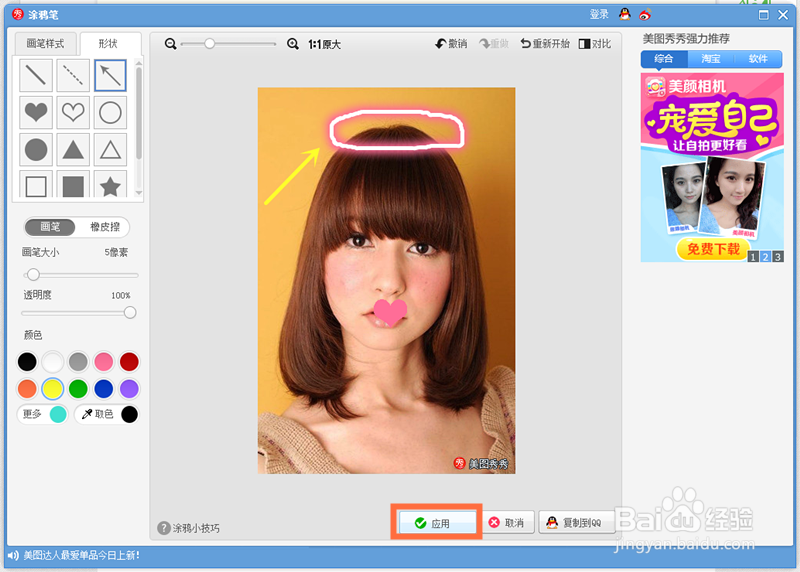
Task: Select the 画笔 brush mode
Action: coord(50,227)
